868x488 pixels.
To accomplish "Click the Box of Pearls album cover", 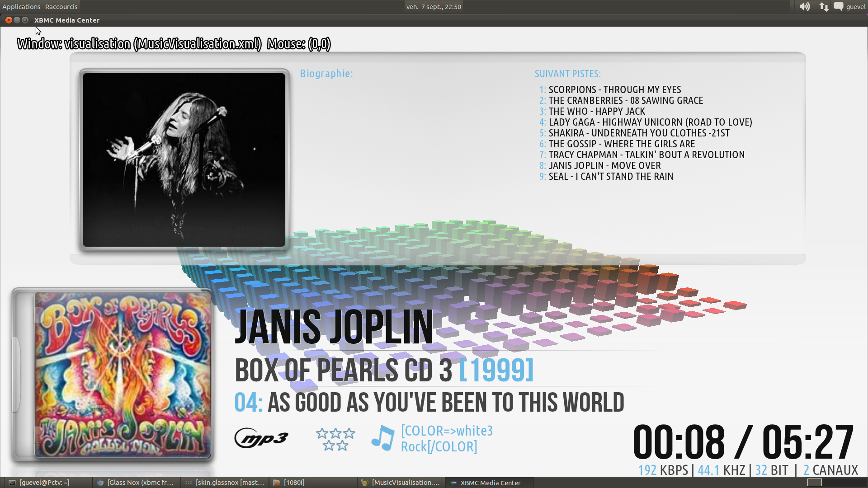I will [123, 375].
